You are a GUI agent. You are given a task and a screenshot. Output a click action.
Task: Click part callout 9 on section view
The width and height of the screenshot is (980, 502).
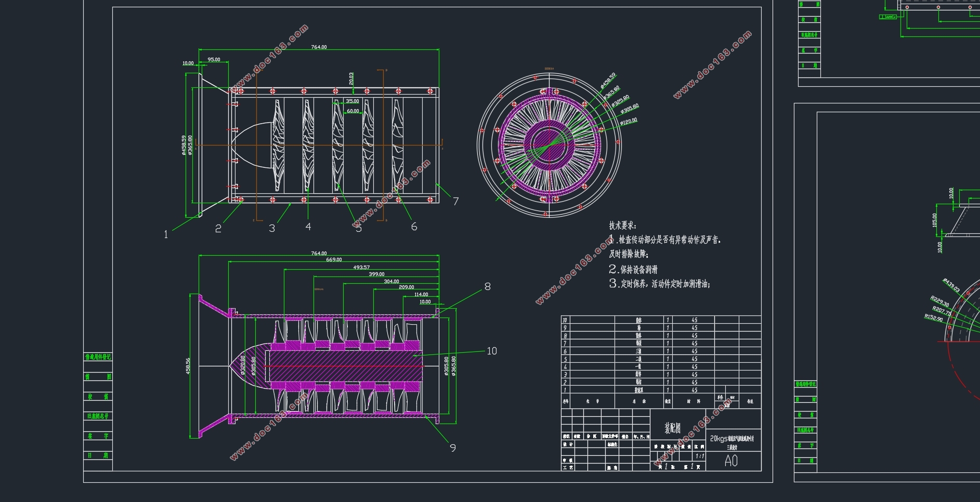click(453, 447)
